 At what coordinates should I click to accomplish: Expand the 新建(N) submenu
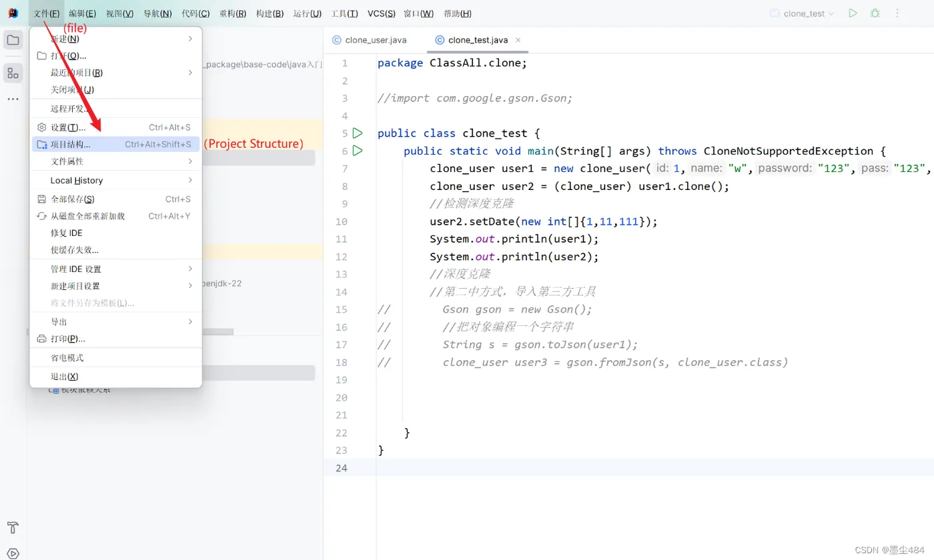tap(116, 39)
